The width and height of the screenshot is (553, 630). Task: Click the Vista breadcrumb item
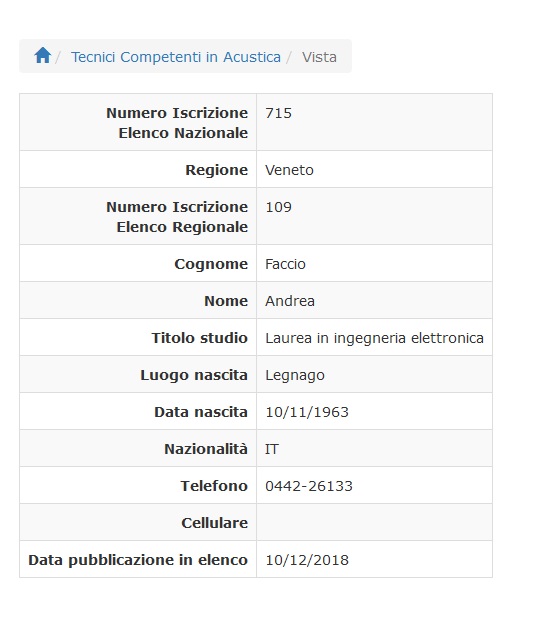coord(319,57)
